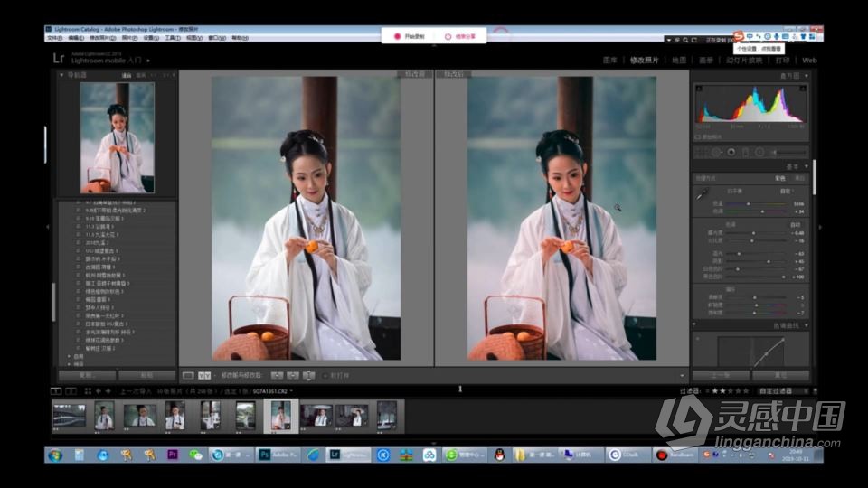Toggle second window display button 2
This screenshot has height=488, width=868.
point(71,391)
